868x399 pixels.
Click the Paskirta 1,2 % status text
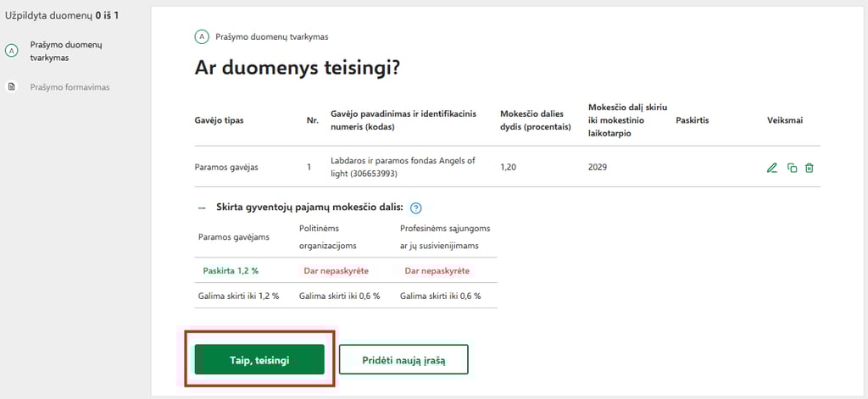coord(231,270)
